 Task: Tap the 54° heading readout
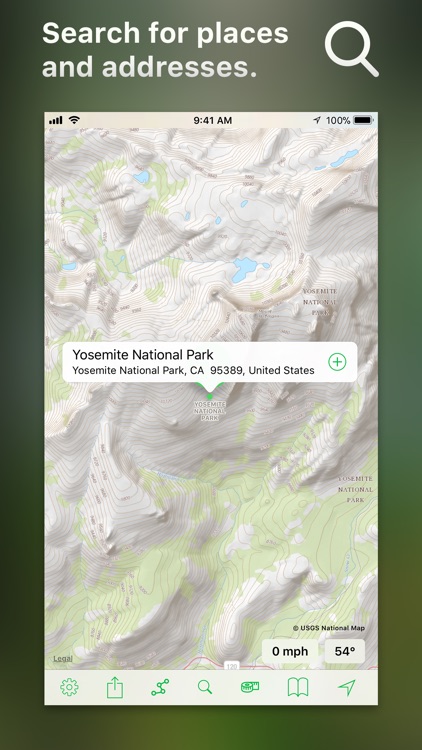344,651
